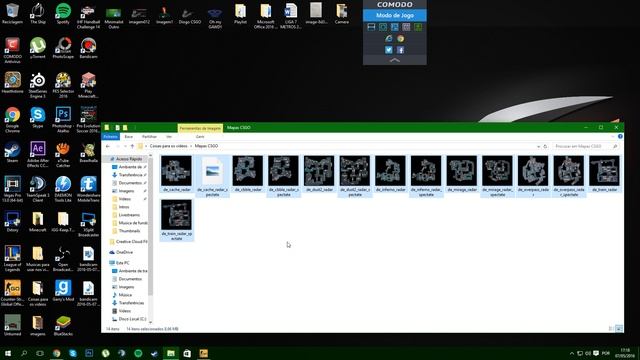
Task: Click the Explorer back navigation arrow
Action: pyautogui.click(x=108, y=146)
